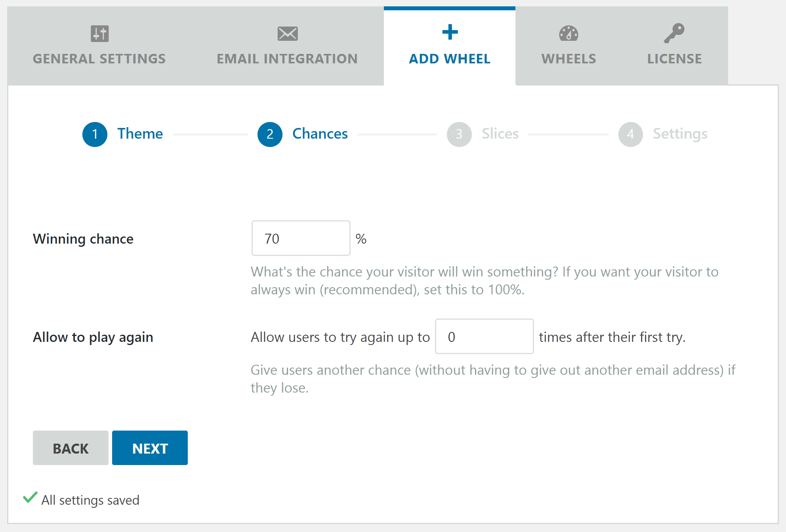Click step 4 circle for Settings

pos(630,134)
